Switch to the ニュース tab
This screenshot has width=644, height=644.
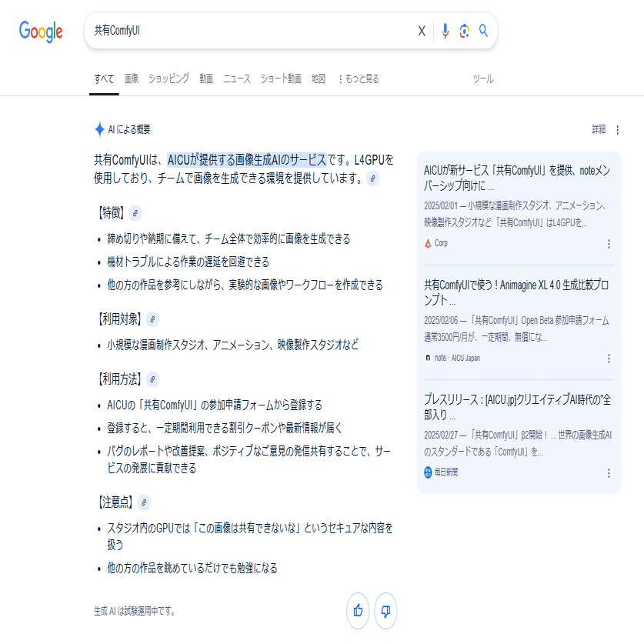pos(237,78)
